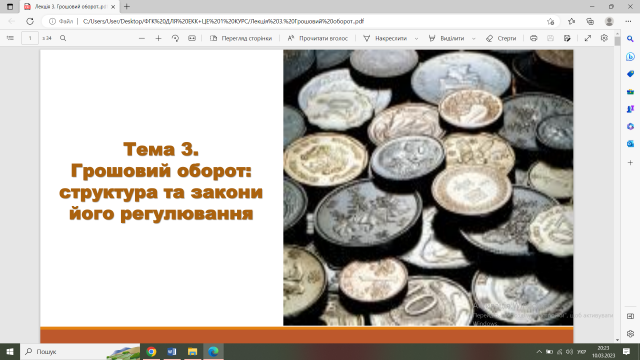Open the taskbar clock and date

[603, 351]
